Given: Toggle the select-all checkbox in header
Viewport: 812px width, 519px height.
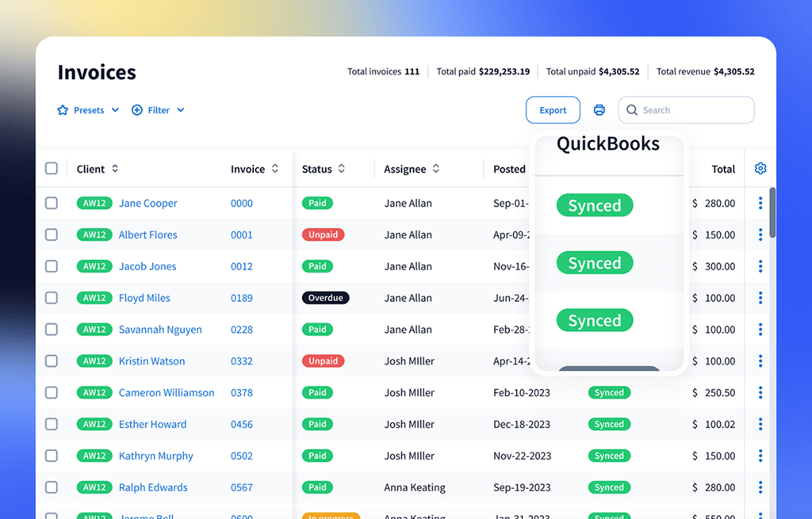Looking at the screenshot, I should pyautogui.click(x=52, y=169).
